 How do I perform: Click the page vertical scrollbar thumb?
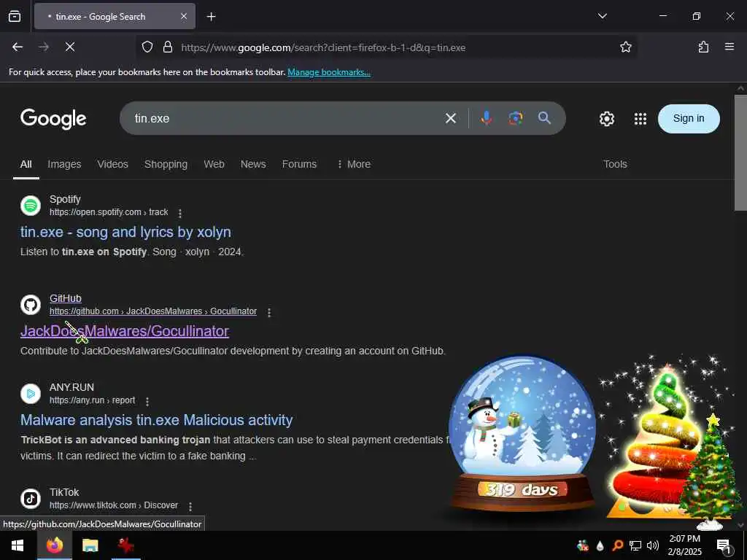click(x=741, y=152)
